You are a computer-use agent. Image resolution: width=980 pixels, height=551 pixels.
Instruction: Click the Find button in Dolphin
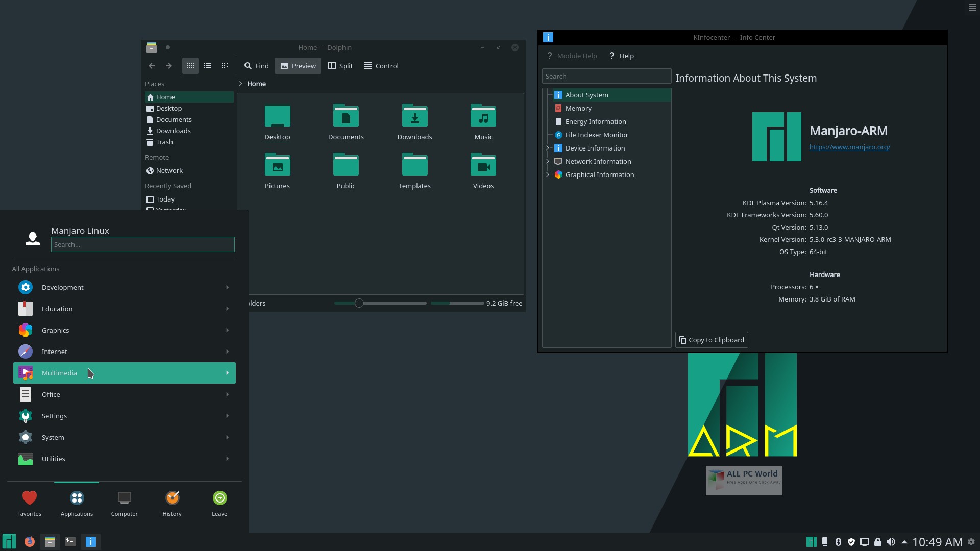point(256,66)
